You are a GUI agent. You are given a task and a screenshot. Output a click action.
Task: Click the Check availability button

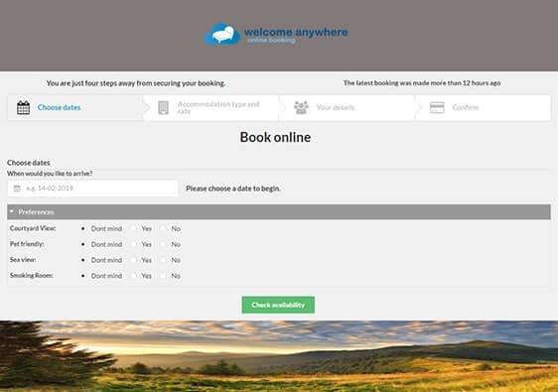(x=278, y=305)
